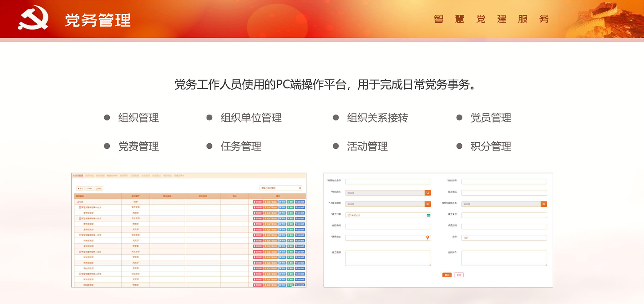The width and height of the screenshot is (644, 304).
Task: Click into the 建立原因 text area
Action: pos(388,258)
